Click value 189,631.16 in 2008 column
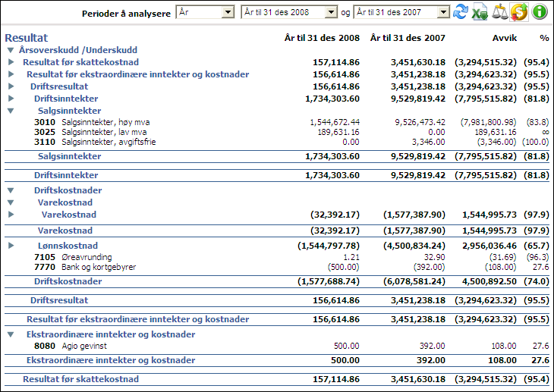 click(x=338, y=132)
